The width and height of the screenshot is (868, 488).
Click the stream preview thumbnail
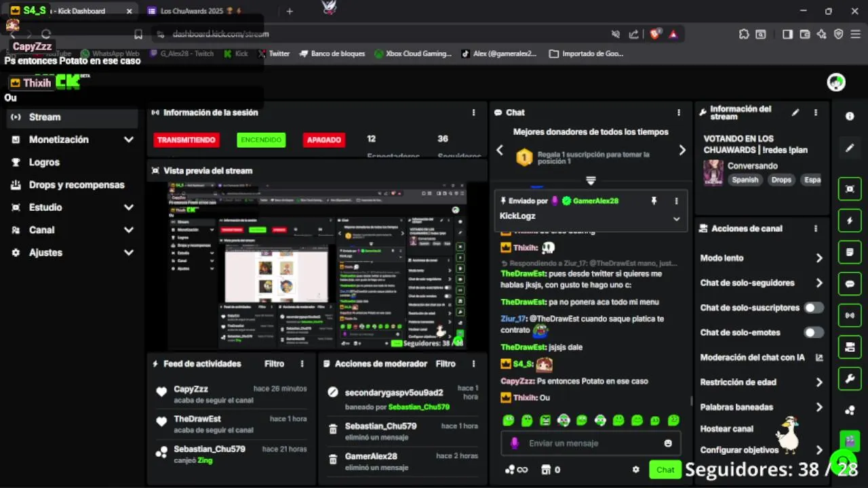(x=317, y=266)
